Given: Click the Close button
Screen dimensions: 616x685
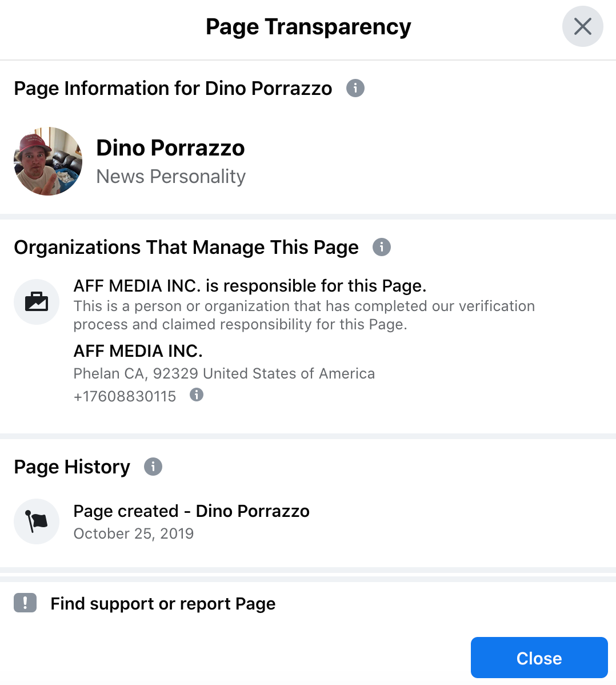Looking at the screenshot, I should point(539,658).
